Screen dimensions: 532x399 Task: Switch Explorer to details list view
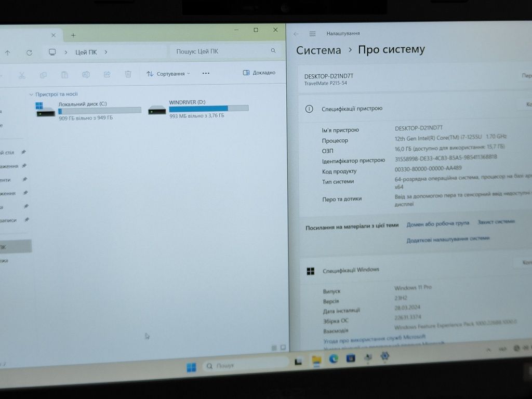pyautogui.click(x=274, y=348)
